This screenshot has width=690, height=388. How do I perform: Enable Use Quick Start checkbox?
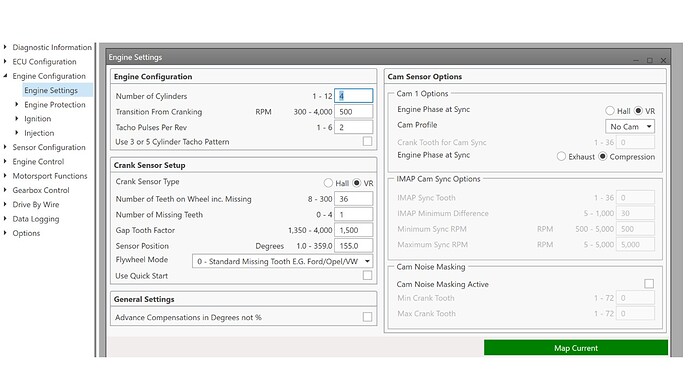(367, 275)
